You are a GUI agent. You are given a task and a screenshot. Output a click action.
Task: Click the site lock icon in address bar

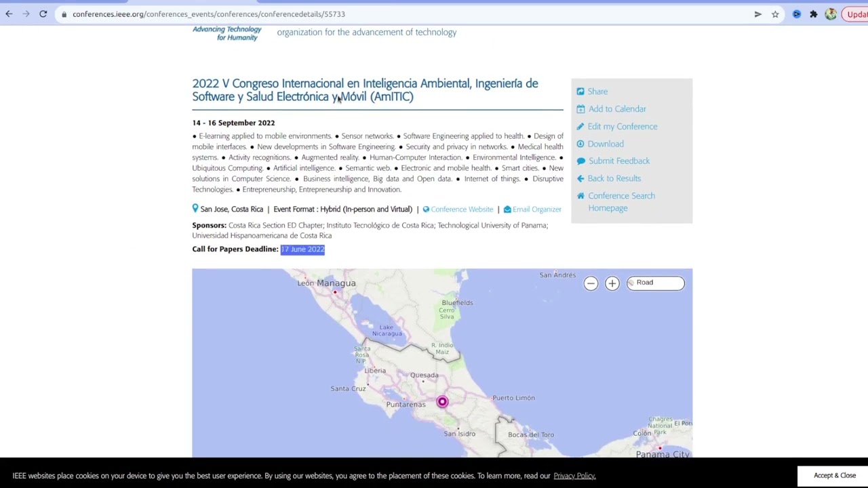click(x=64, y=14)
